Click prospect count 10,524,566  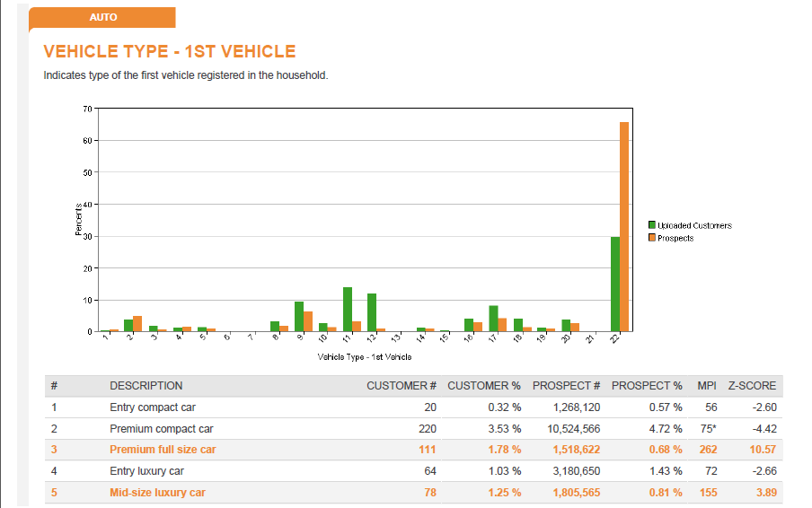click(574, 429)
